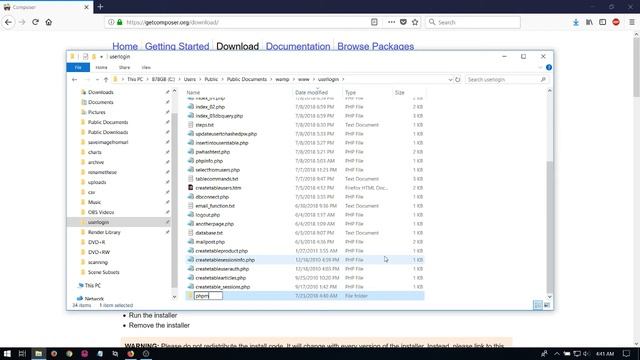Click red adblock extension icon
The height and width of the screenshot is (360, 640).
[x=616, y=22]
